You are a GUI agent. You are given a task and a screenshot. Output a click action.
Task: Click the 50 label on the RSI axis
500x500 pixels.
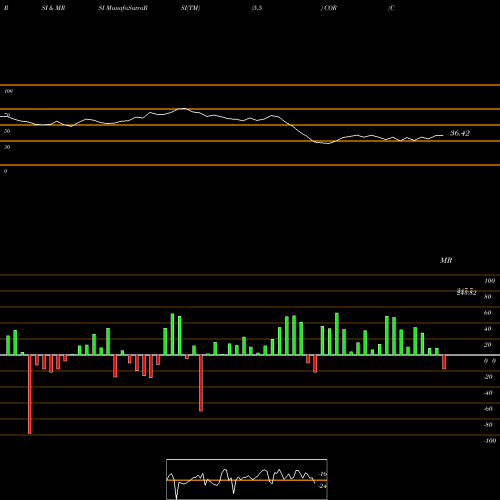[7, 131]
